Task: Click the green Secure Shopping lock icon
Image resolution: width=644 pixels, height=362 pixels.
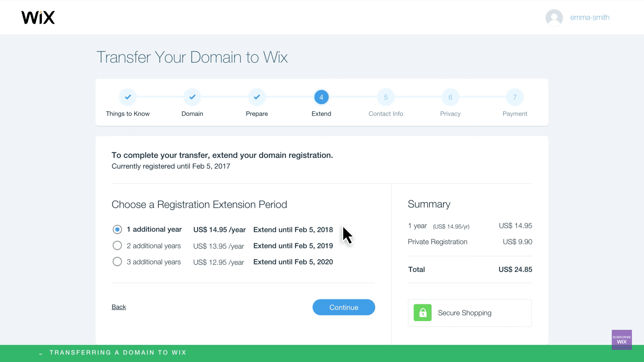Action: click(x=423, y=313)
